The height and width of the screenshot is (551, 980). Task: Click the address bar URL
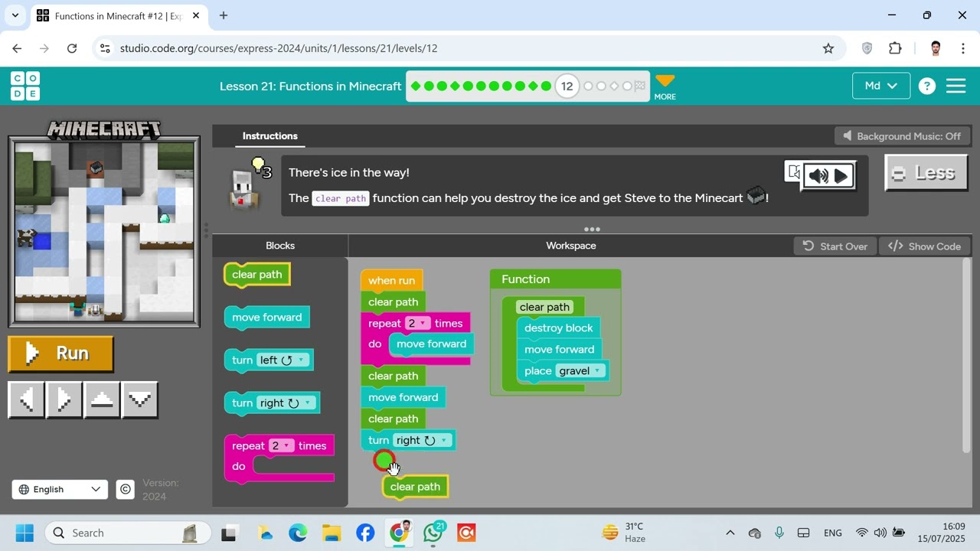[279, 48]
